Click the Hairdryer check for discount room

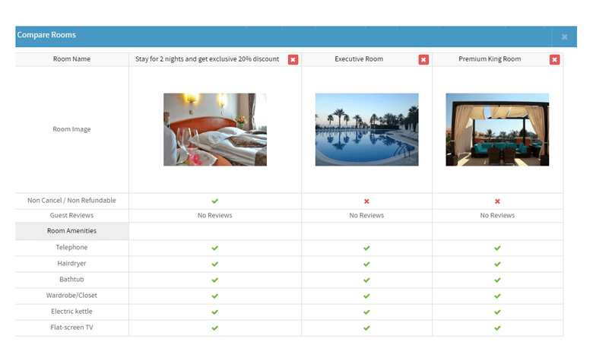[215, 264]
